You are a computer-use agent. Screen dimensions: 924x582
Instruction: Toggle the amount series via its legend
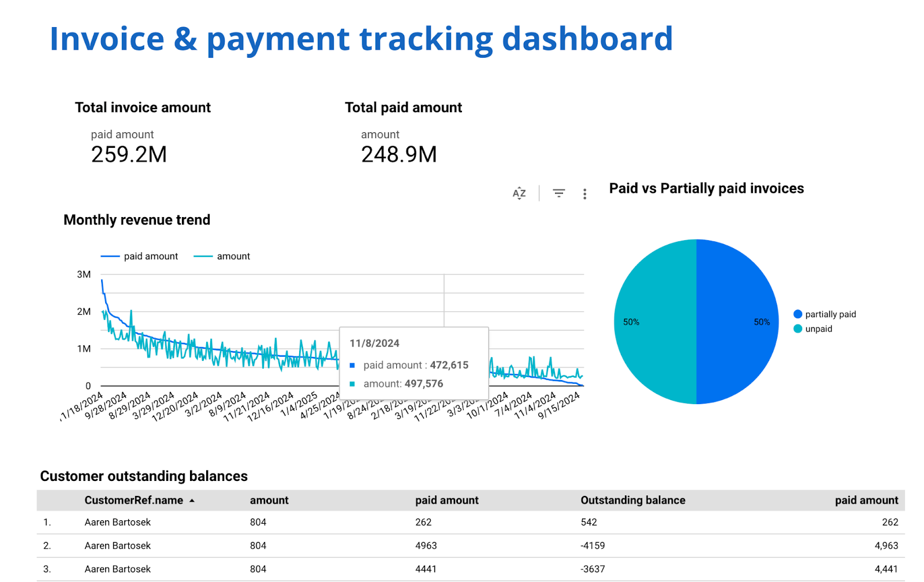coord(233,256)
